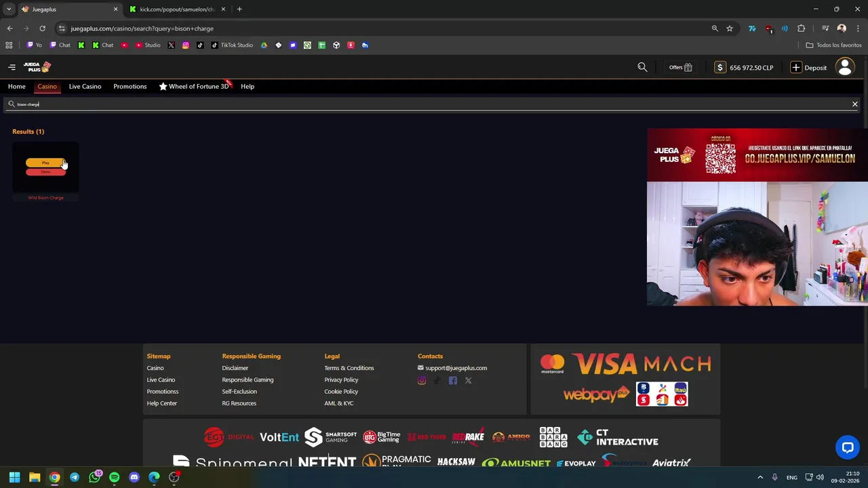The width and height of the screenshot is (868, 488).
Task: Click the support@juegaplus.com email
Action: pos(456,368)
